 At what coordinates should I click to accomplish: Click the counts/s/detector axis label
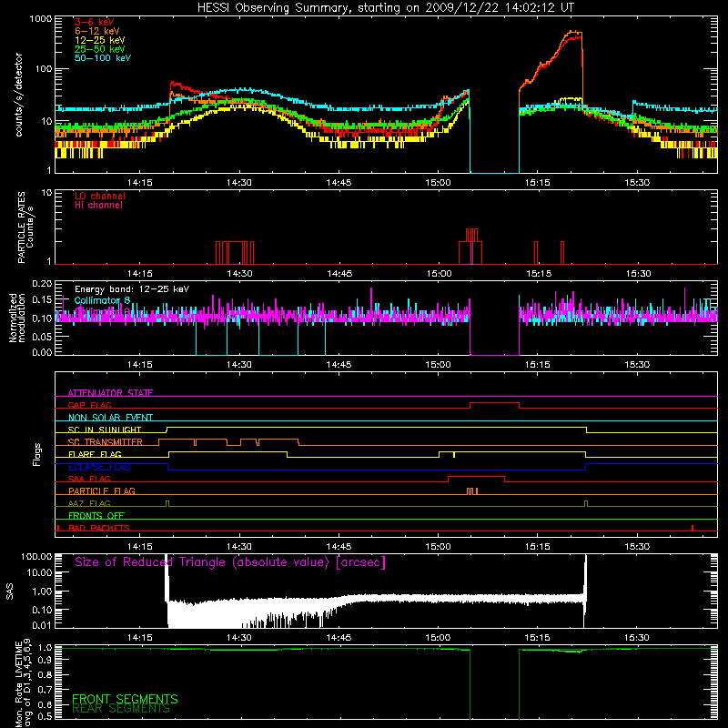click(18, 95)
